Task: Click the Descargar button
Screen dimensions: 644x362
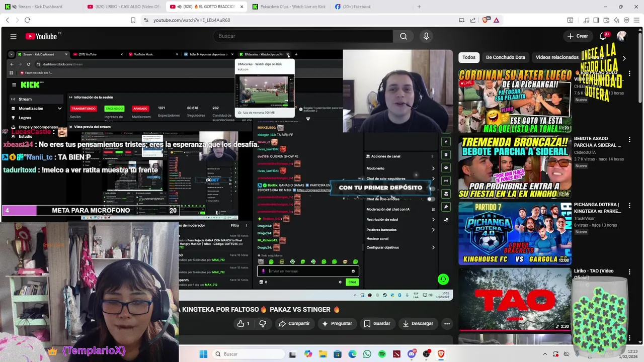Action: tap(417, 324)
